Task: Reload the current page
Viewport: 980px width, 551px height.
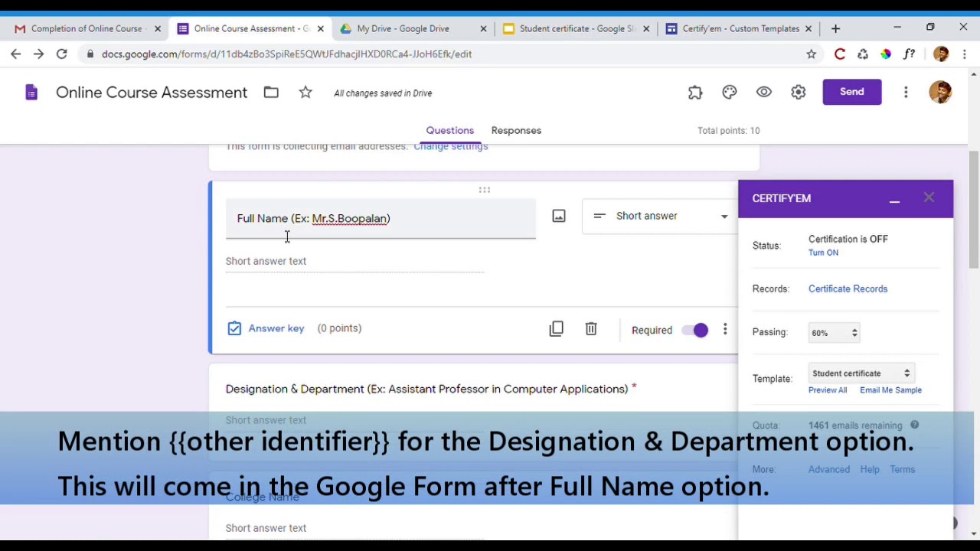Action: click(61, 54)
